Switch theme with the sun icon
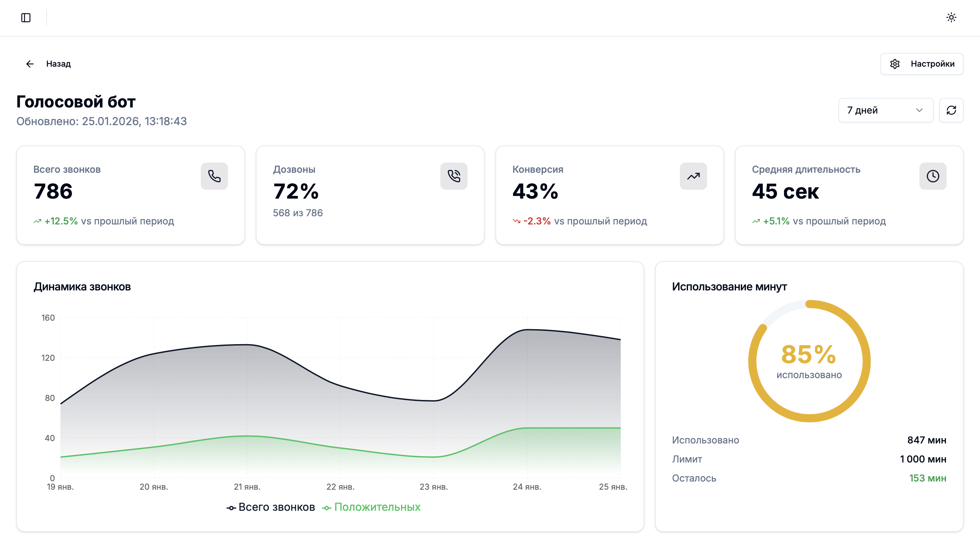 coord(951,17)
